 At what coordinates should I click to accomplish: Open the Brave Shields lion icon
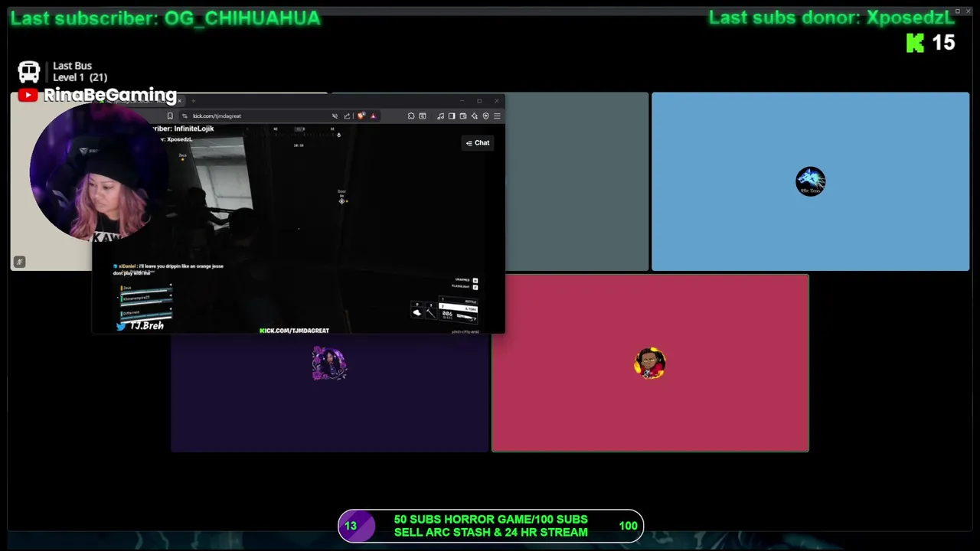pyautogui.click(x=361, y=116)
